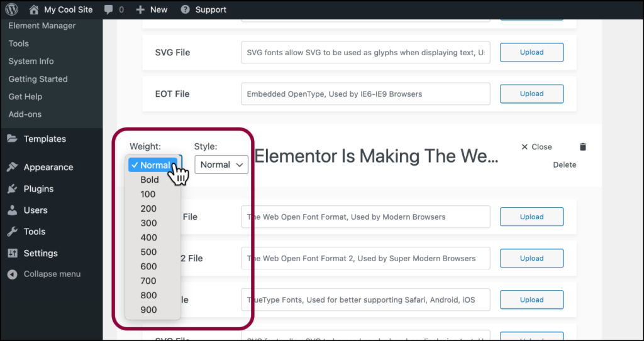This screenshot has width=644, height=341.
Task: Click the Collapse menu label
Action: tap(52, 274)
